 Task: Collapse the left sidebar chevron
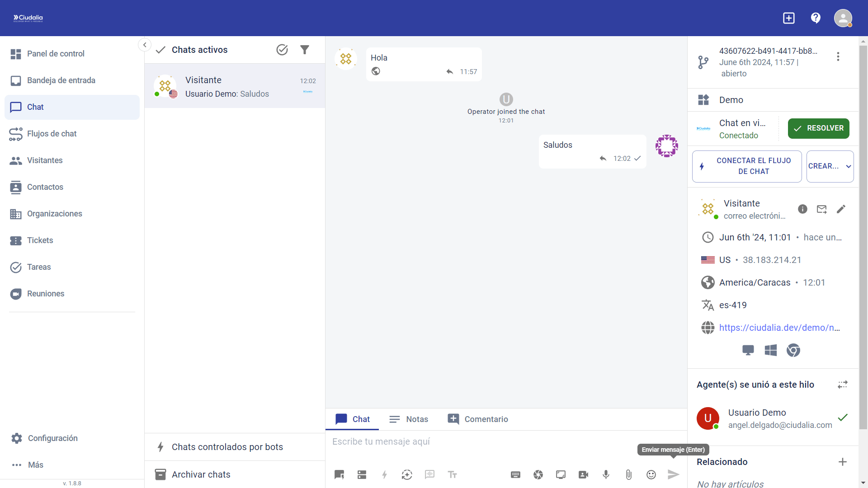144,45
